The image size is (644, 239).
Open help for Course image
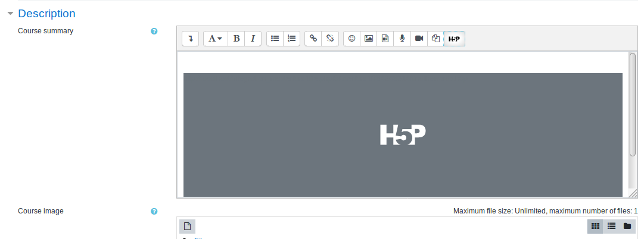[154, 211]
